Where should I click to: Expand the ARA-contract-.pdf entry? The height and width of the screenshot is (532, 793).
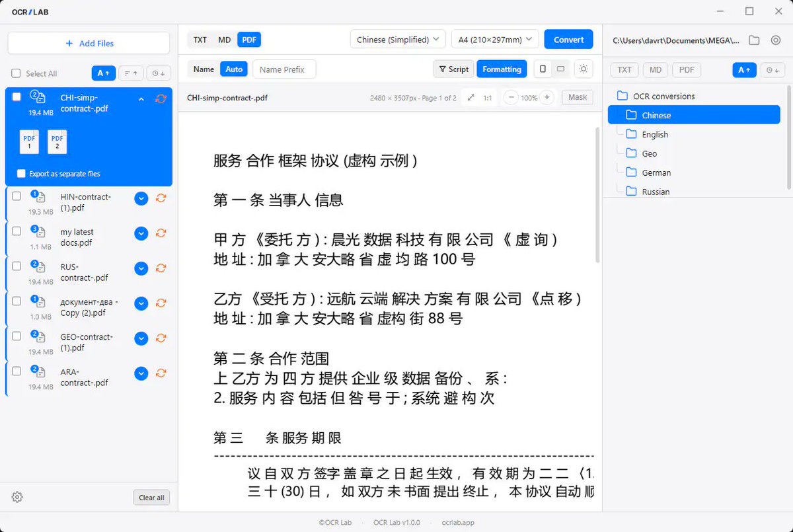click(141, 373)
